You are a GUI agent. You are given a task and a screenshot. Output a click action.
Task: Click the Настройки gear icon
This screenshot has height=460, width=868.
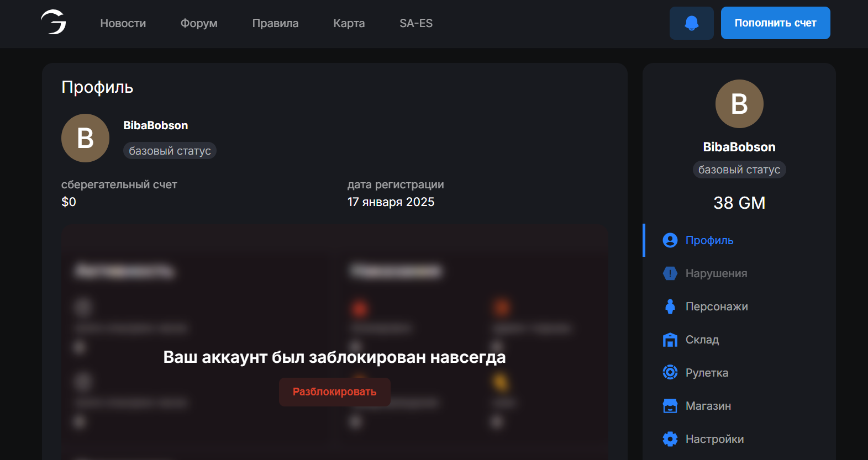click(x=670, y=439)
